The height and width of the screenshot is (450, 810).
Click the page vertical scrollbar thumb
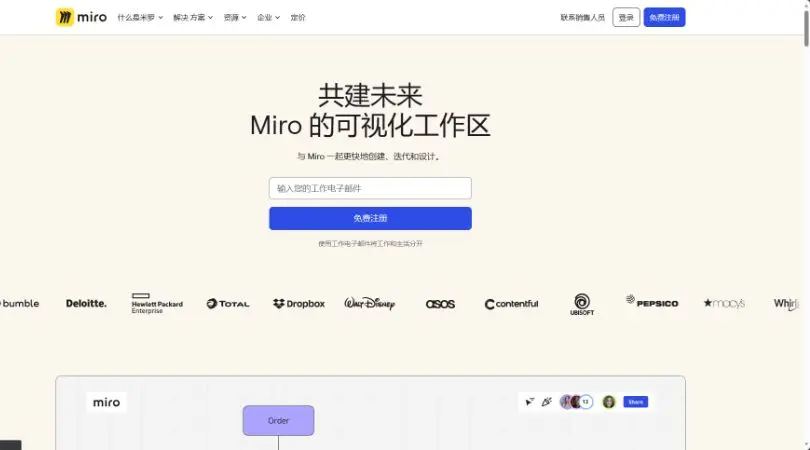coord(806,27)
